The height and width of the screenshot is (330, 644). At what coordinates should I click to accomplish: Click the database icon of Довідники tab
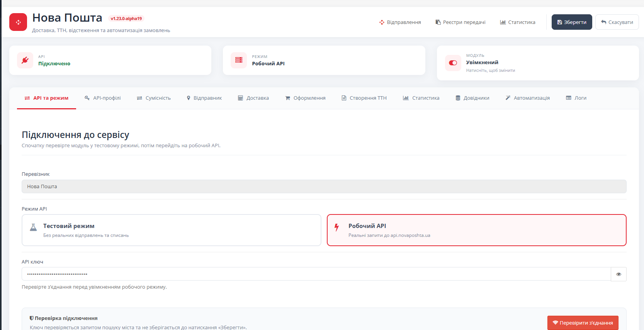458,98
